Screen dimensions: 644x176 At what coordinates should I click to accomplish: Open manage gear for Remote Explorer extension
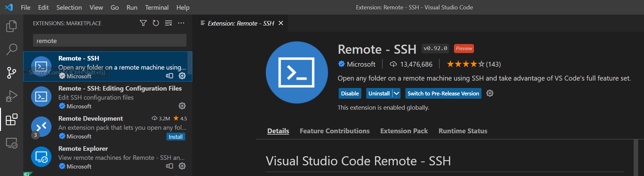click(182, 166)
